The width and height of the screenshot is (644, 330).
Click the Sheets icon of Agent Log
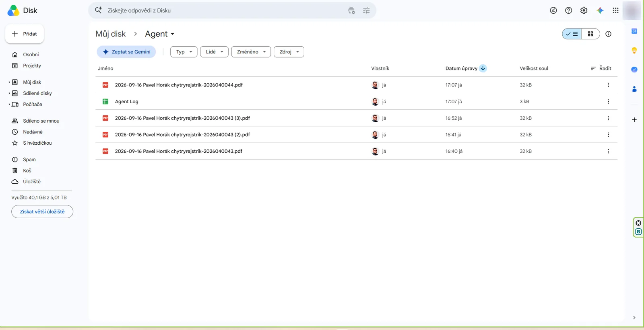[x=105, y=102]
